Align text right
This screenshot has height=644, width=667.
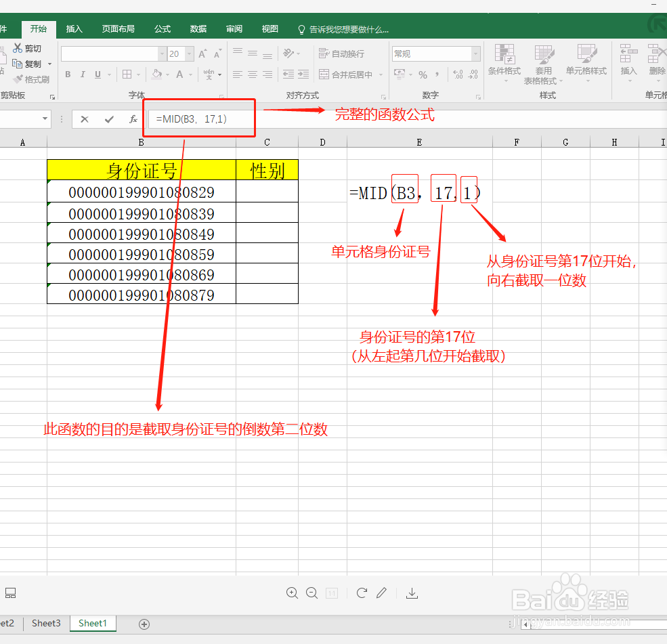tap(267, 75)
